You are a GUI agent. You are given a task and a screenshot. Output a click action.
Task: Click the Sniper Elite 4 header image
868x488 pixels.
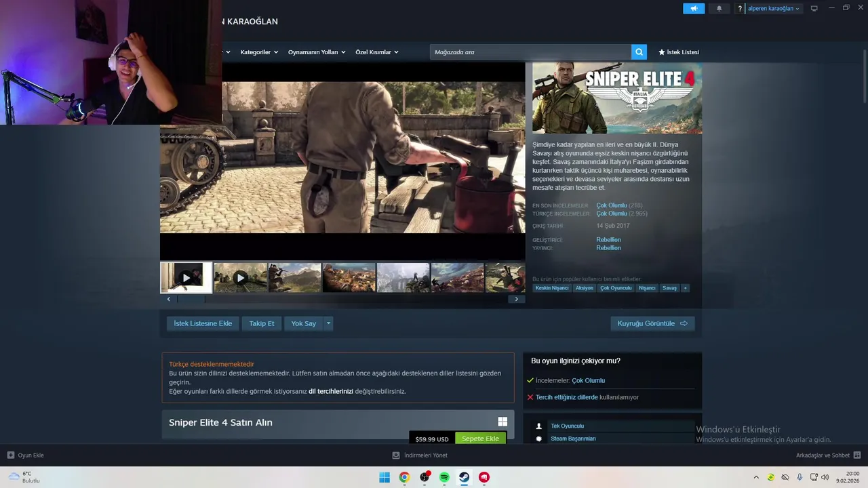pos(617,98)
